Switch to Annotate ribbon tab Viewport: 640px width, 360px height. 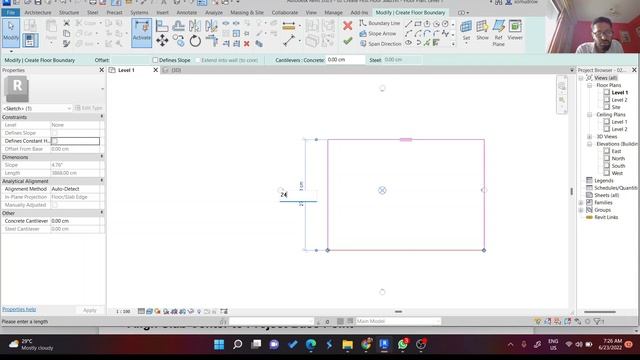(x=187, y=13)
